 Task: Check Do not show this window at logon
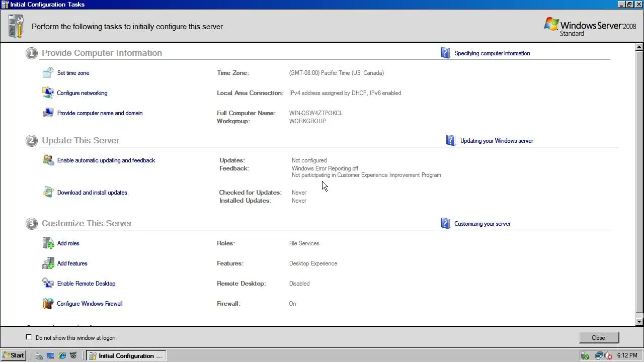pos(29,337)
